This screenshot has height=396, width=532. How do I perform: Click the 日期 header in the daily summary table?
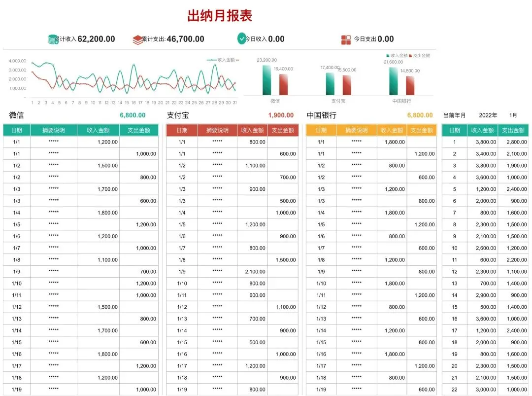pos(455,130)
